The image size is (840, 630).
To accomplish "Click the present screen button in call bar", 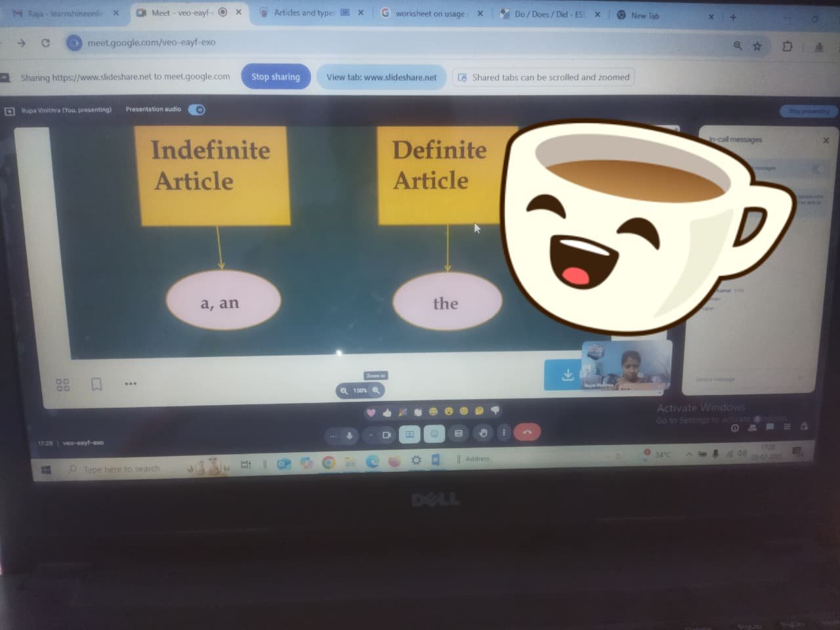I will tap(409, 434).
